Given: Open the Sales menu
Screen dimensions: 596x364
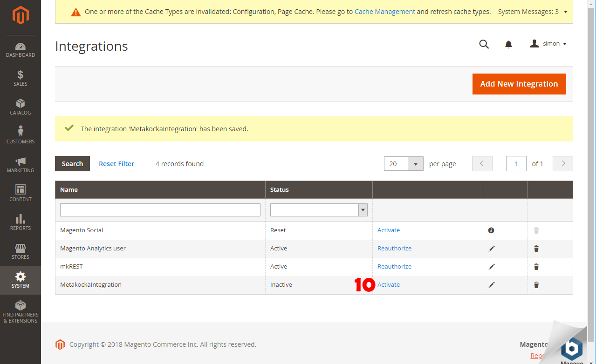Looking at the screenshot, I should (x=21, y=78).
